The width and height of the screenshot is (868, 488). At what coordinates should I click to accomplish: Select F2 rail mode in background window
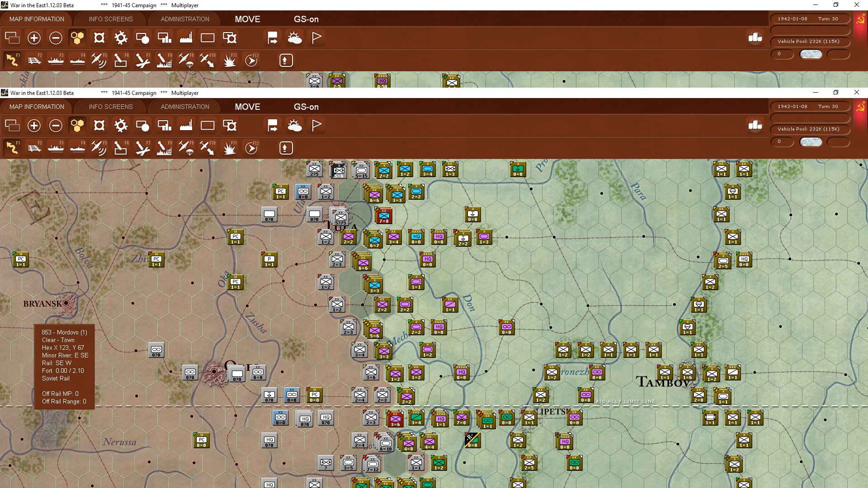point(34,61)
